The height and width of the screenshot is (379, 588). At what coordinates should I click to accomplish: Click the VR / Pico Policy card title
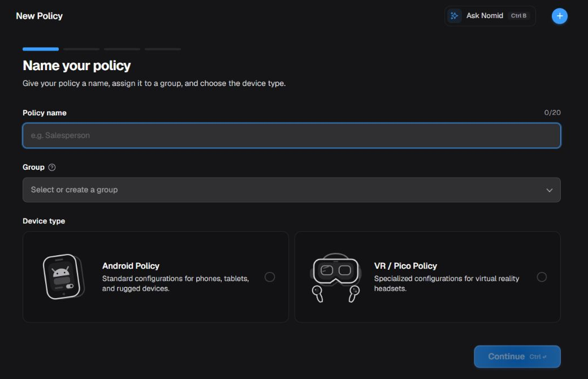pos(405,266)
